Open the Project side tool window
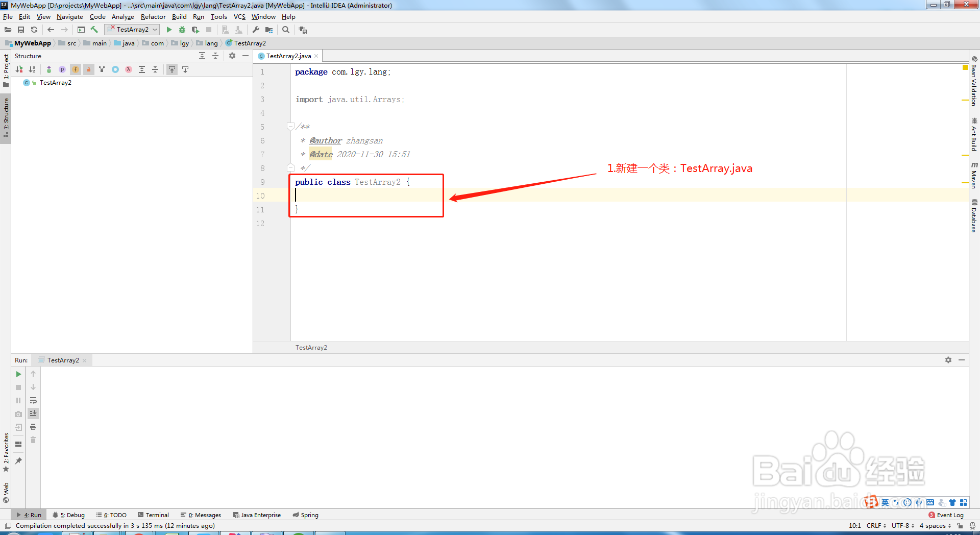 tap(6, 70)
